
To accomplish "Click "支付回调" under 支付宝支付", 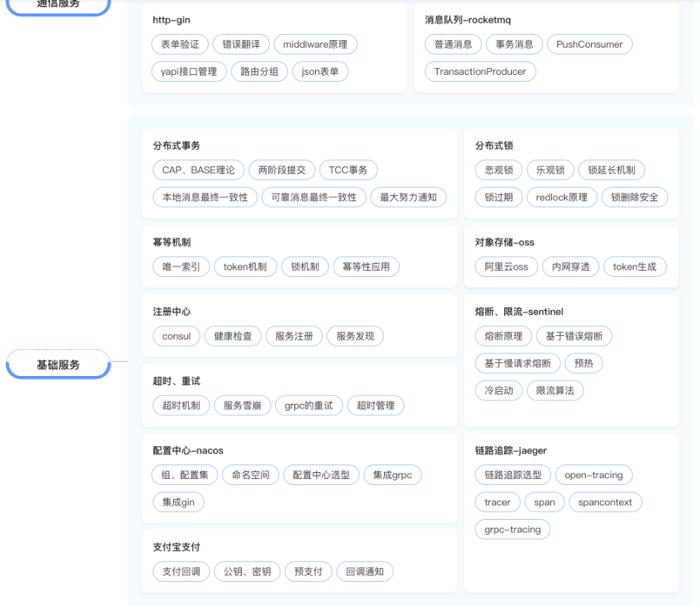I will 181,571.
